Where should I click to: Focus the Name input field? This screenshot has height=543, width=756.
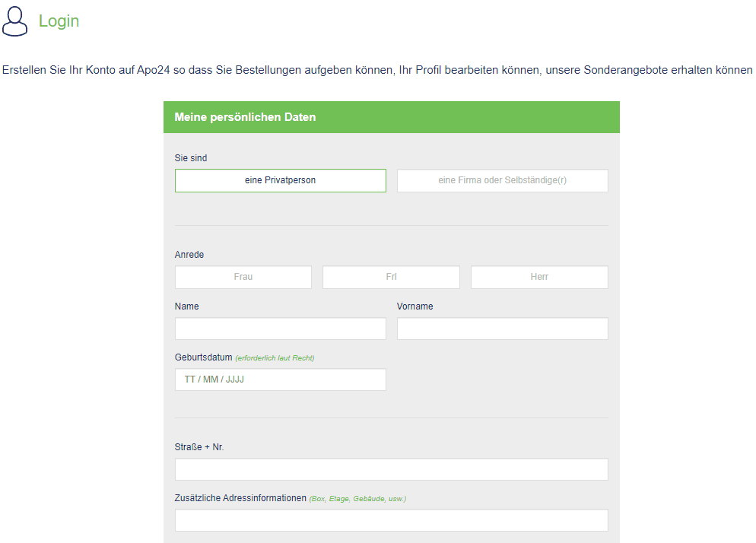(x=281, y=329)
